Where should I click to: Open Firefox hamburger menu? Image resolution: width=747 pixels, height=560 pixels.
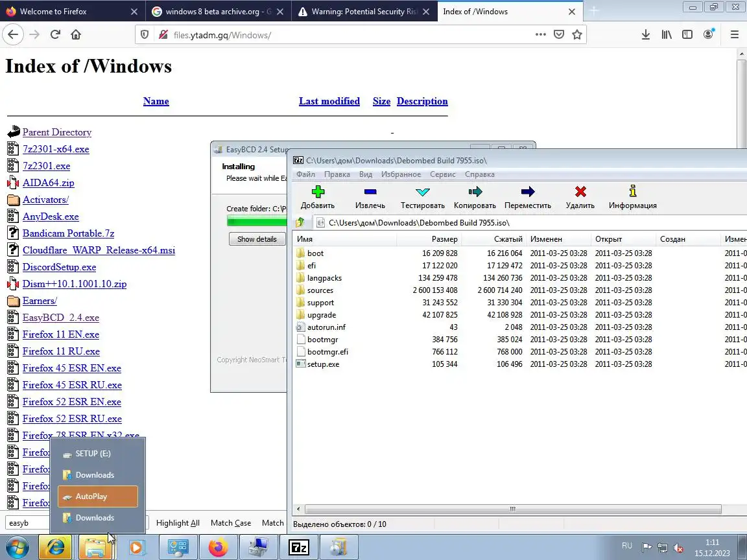[734, 34]
